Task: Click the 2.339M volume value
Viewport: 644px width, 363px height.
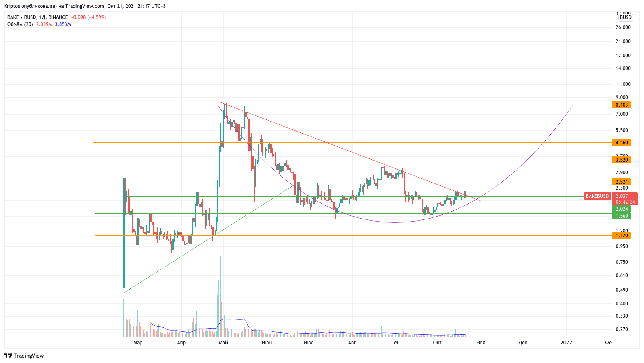Action: (x=44, y=24)
